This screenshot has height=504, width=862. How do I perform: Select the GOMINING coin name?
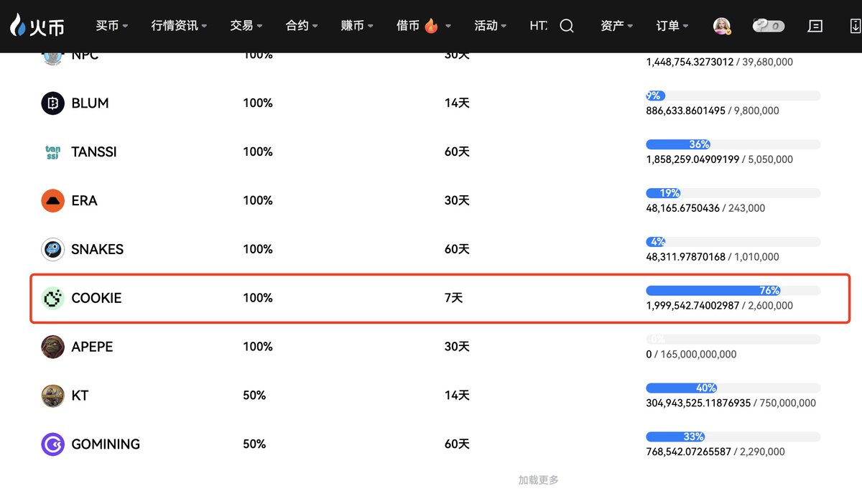point(106,444)
